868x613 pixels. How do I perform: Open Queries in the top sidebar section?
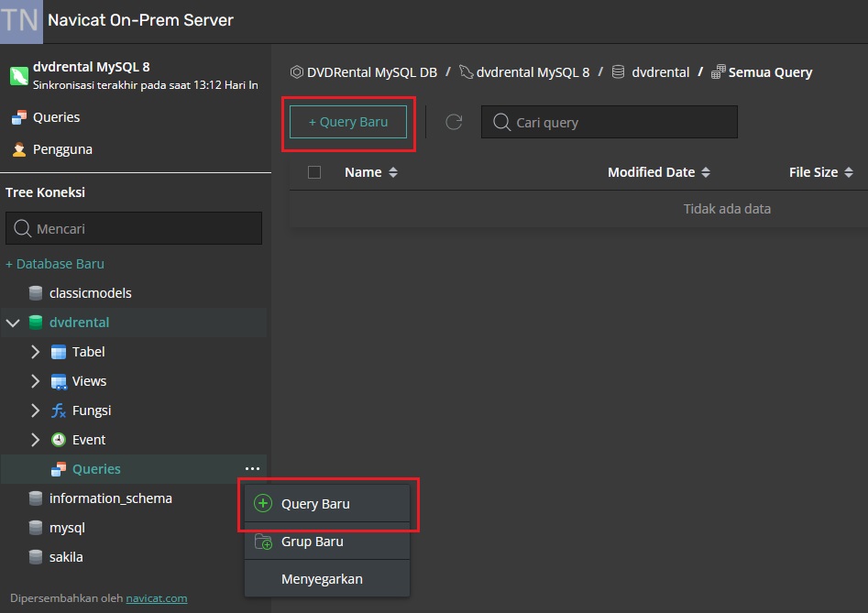(x=56, y=117)
